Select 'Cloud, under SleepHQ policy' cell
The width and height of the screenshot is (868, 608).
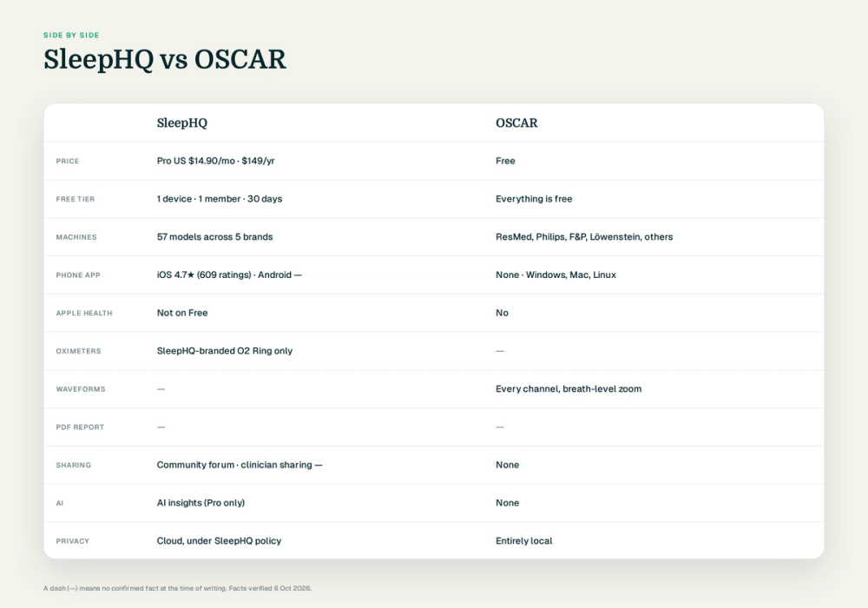coord(220,541)
